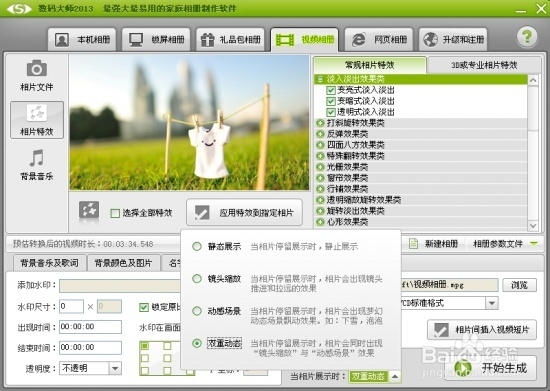
Task: Select the 双重动态 radio option
Action: point(197,343)
